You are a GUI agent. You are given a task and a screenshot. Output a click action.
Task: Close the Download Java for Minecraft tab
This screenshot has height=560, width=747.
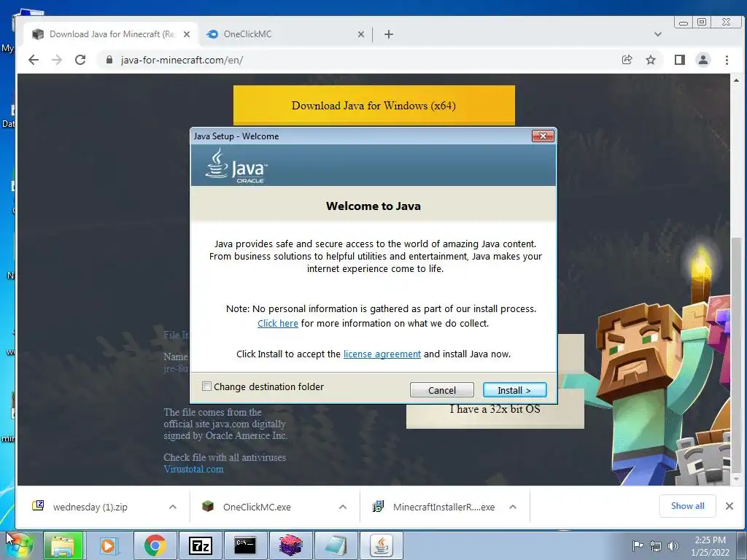click(187, 34)
